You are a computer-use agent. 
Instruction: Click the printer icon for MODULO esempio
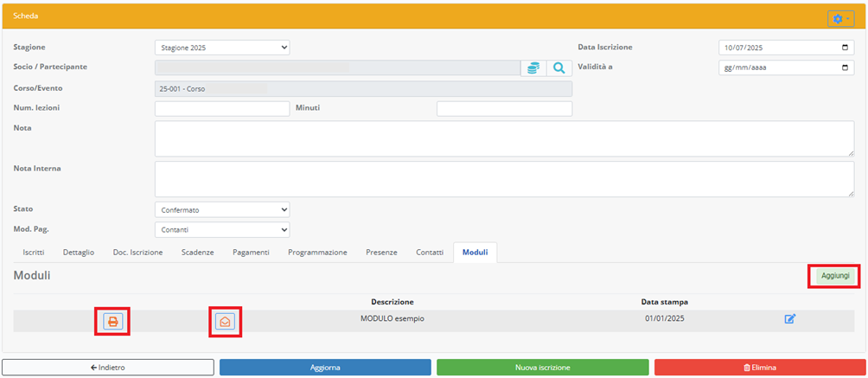tap(112, 322)
